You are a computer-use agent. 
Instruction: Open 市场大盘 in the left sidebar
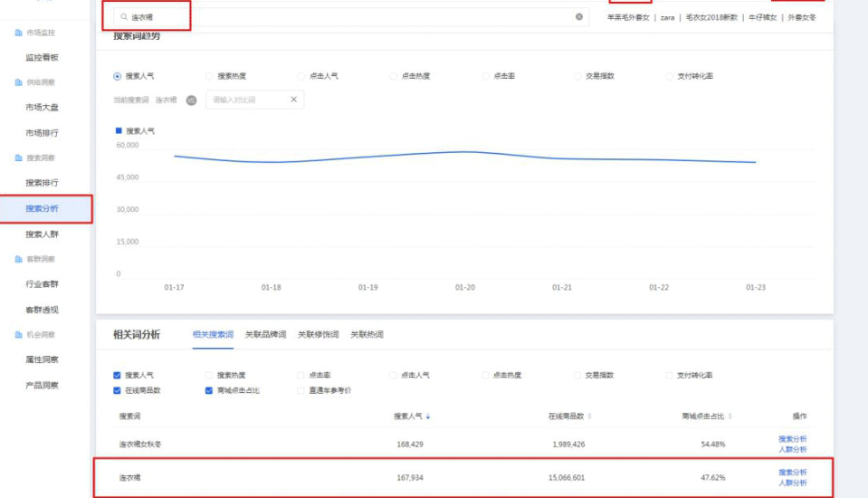pyautogui.click(x=43, y=108)
